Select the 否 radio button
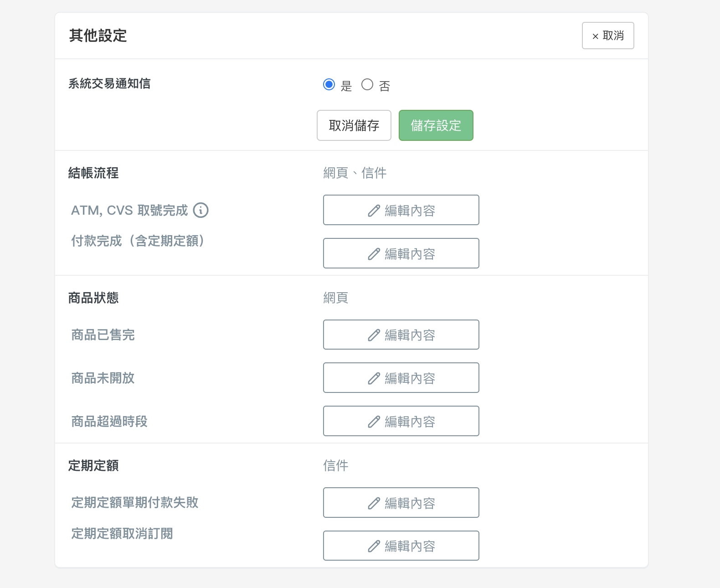 click(x=367, y=84)
